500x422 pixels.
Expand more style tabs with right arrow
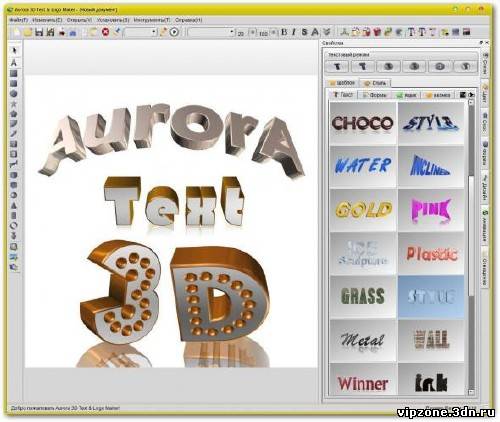pyautogui.click(x=471, y=95)
